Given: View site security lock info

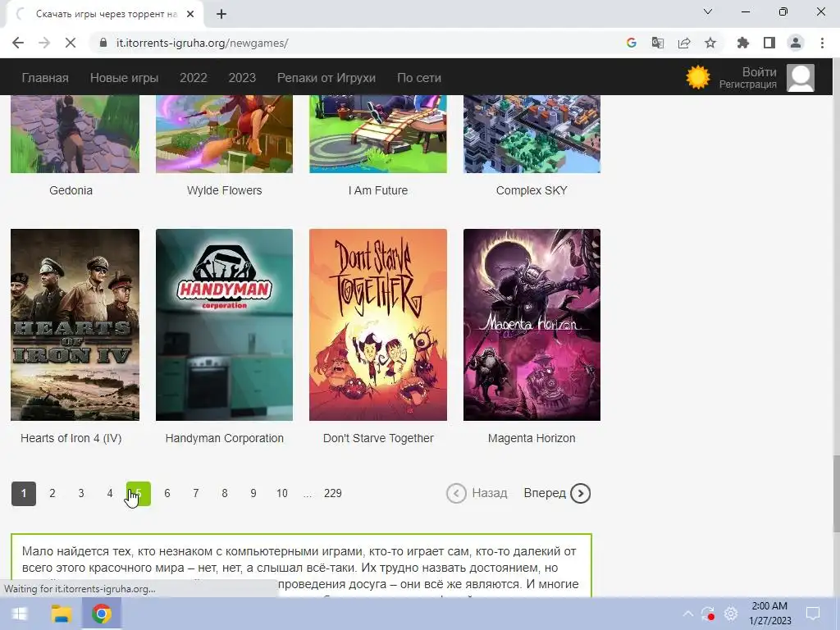Looking at the screenshot, I should tap(103, 43).
